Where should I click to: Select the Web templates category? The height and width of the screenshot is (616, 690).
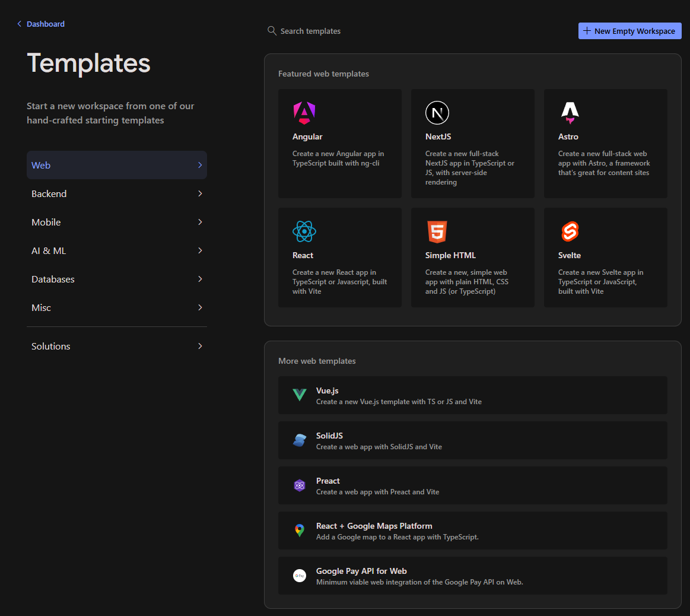click(x=117, y=165)
